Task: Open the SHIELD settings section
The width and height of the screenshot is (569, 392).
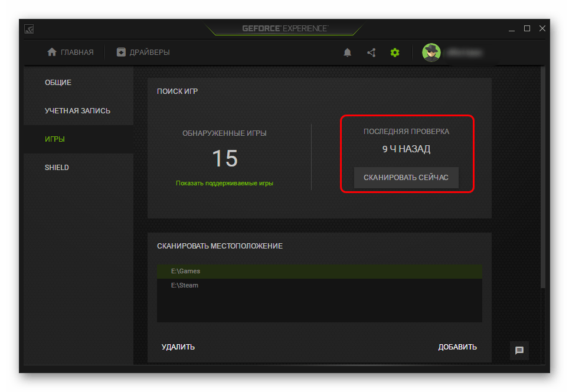Action: click(x=57, y=167)
